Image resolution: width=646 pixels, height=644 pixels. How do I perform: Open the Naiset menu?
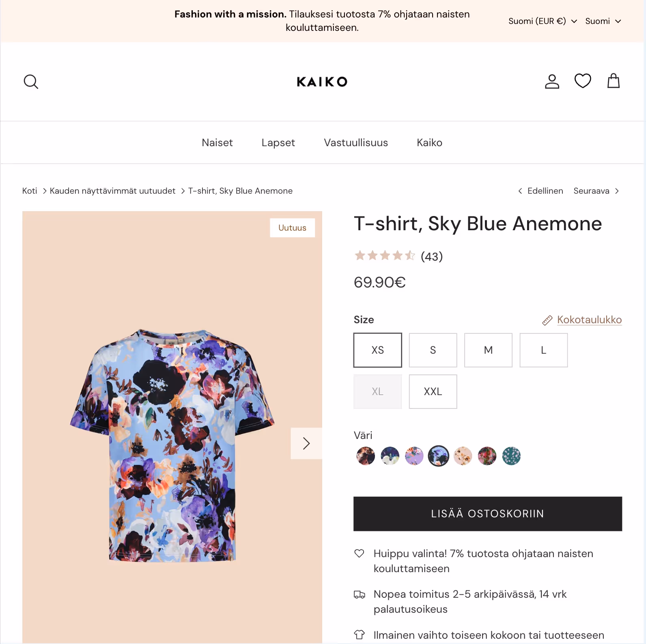click(x=217, y=143)
